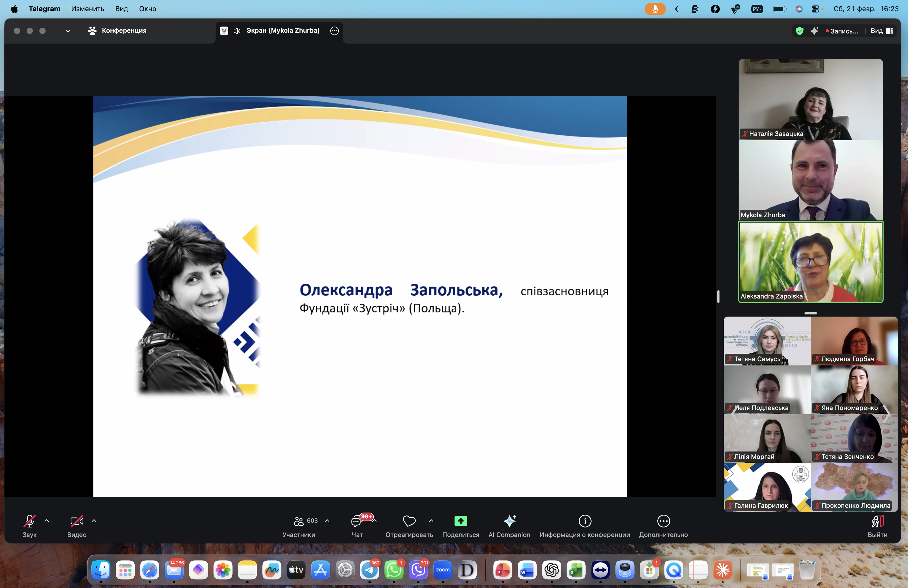Click the Вид layout button
The height and width of the screenshot is (588, 908).
point(881,31)
